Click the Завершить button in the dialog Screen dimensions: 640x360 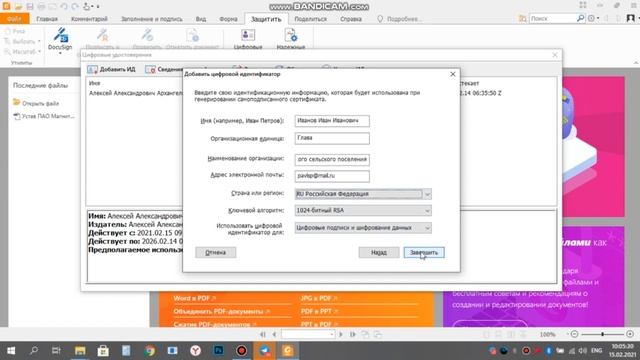(x=424, y=252)
